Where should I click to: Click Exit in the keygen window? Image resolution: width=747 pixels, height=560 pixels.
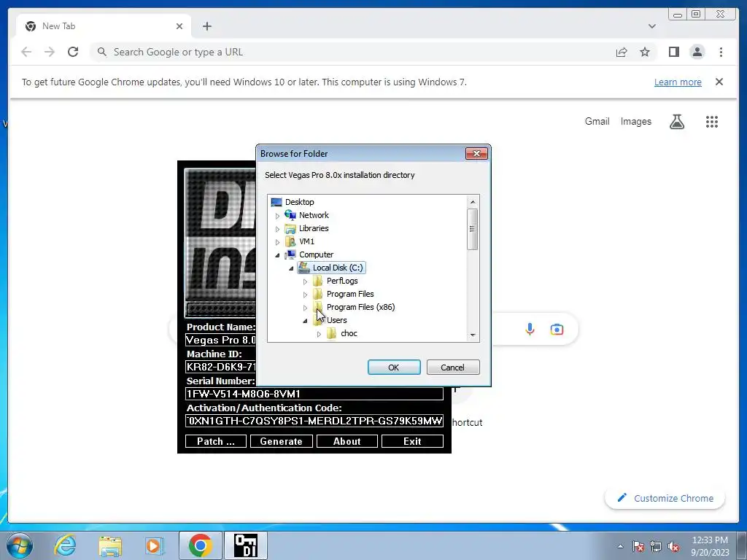tap(412, 441)
